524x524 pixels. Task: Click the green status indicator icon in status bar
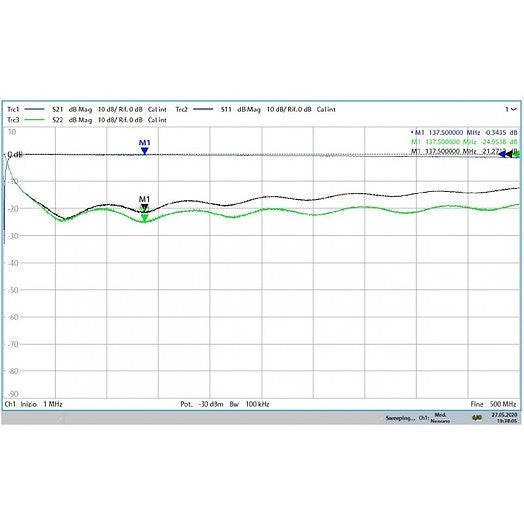477,418
